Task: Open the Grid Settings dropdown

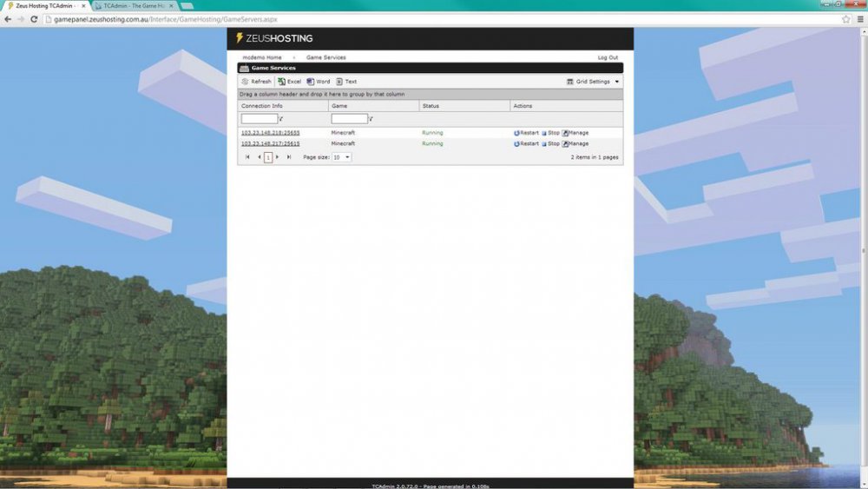Action: 594,82
